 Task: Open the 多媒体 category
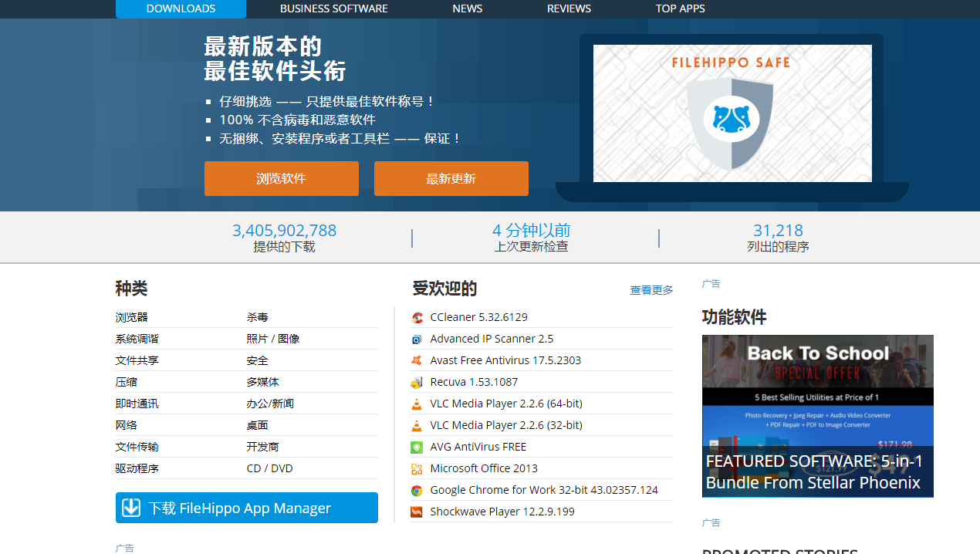pyautogui.click(x=263, y=382)
